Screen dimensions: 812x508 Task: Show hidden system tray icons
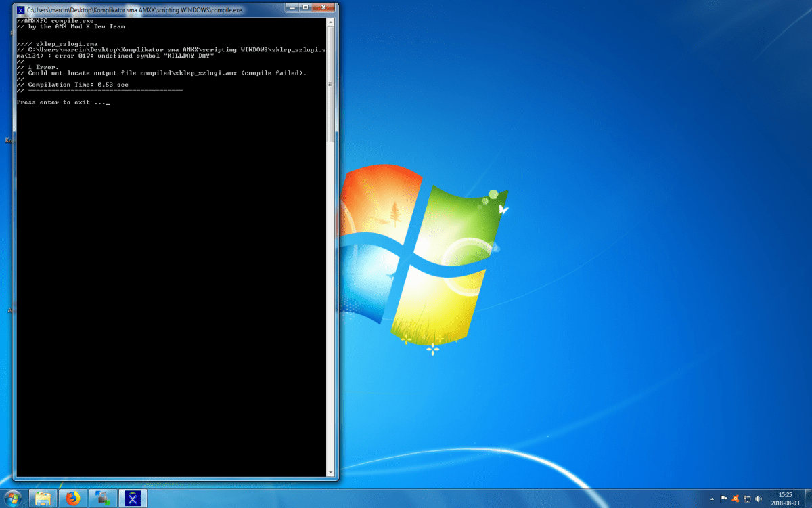[x=711, y=499]
